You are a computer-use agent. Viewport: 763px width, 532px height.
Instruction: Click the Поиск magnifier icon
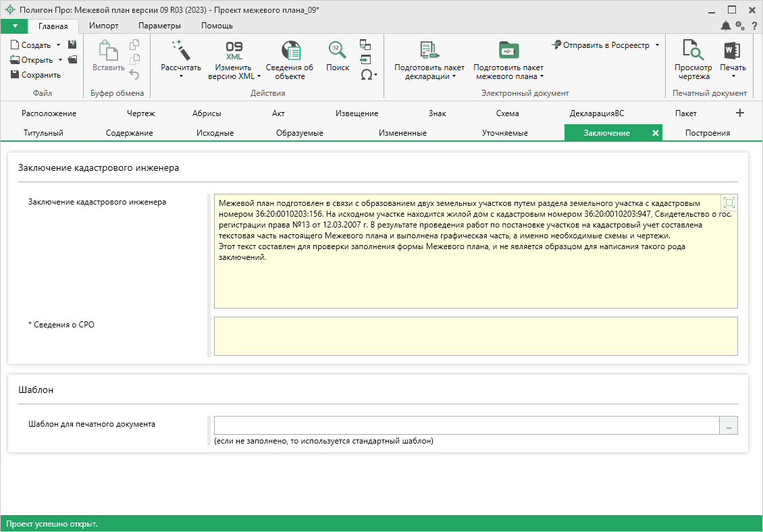coord(337,51)
